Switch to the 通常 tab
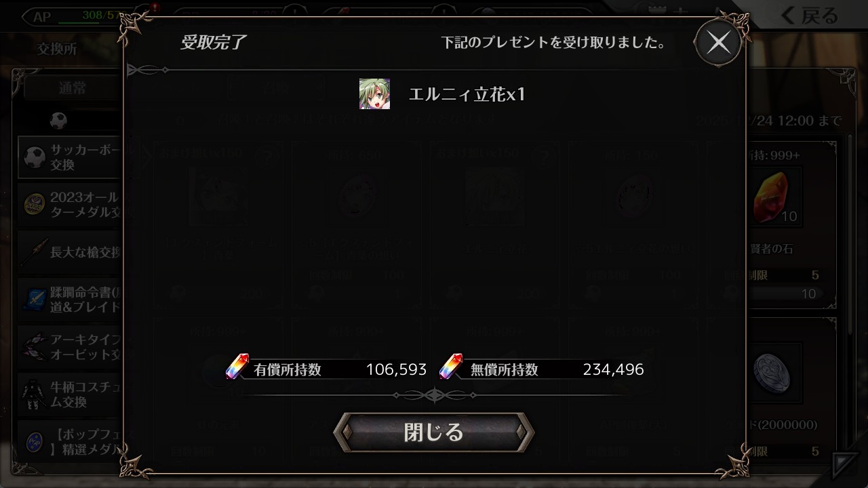The image size is (868, 488). click(72, 88)
